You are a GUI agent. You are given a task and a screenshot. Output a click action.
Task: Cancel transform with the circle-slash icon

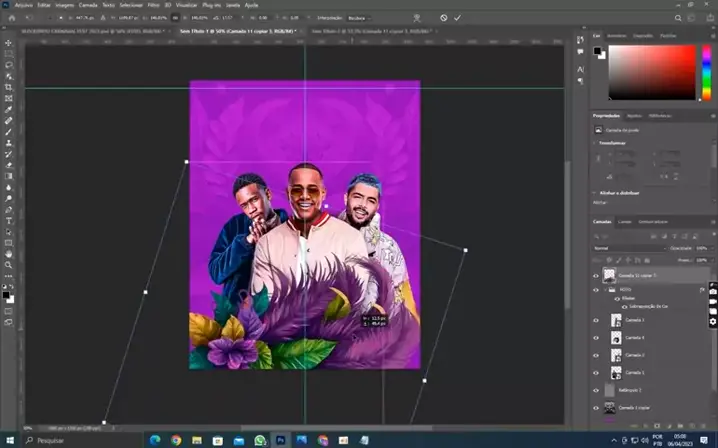coord(444,17)
